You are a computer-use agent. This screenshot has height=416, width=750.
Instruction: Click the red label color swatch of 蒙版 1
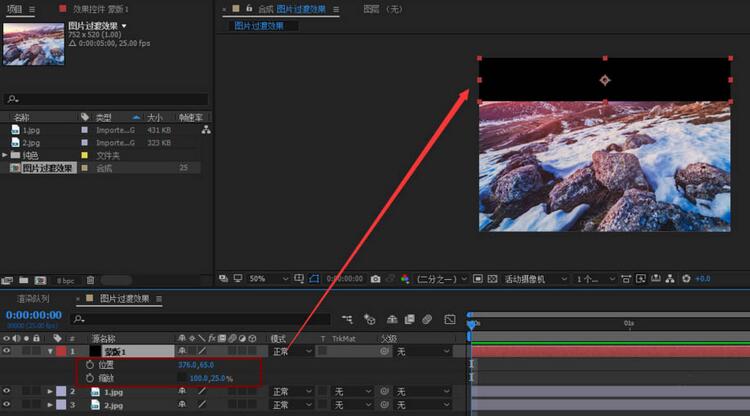[60, 351]
